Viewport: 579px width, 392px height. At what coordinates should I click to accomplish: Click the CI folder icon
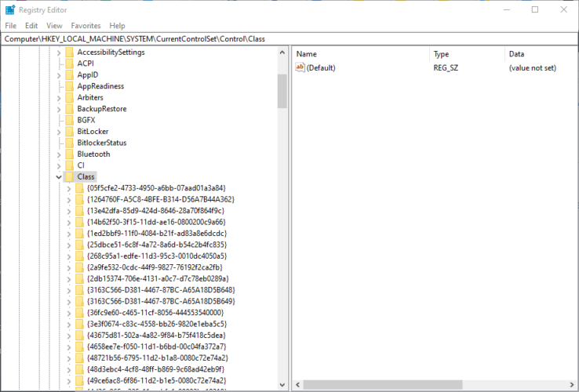click(69, 165)
